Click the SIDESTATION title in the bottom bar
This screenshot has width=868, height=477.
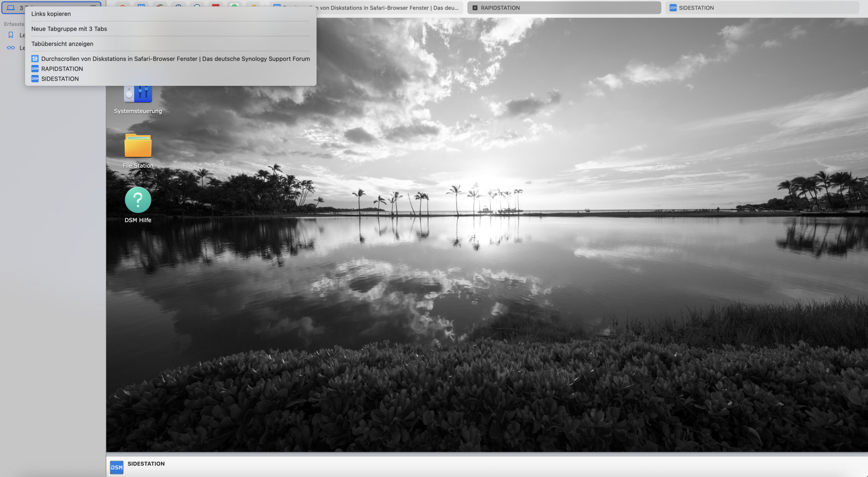pyautogui.click(x=146, y=464)
